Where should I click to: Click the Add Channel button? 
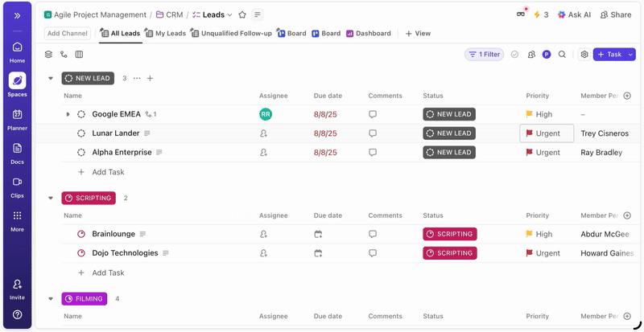68,33
